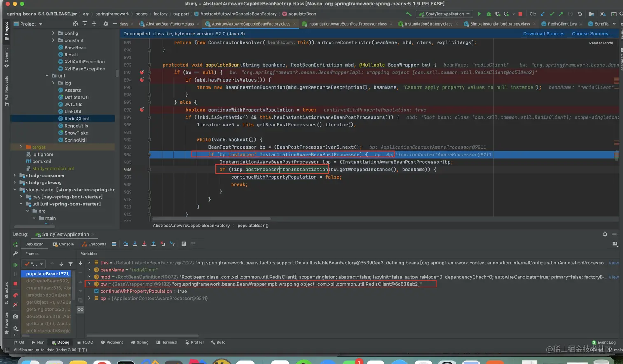View breakpoints using the double red circle icon
This screenshot has height=364, width=623.
[15, 295]
